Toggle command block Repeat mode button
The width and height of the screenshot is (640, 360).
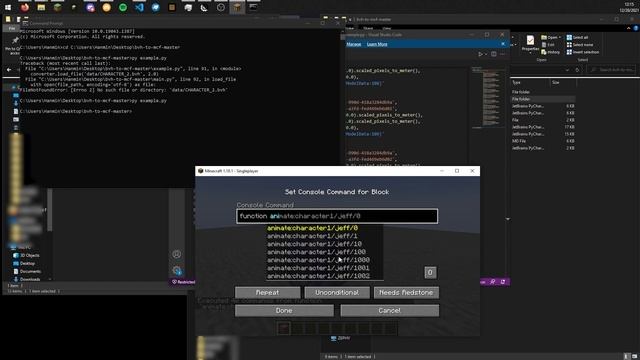coord(267,293)
